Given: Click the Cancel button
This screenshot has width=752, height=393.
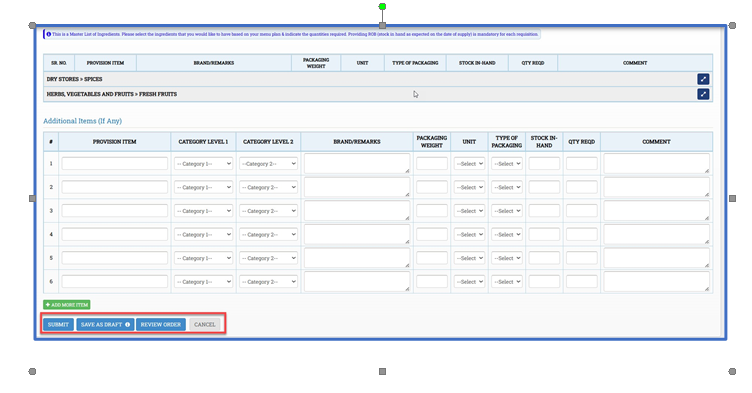Looking at the screenshot, I should [205, 325].
